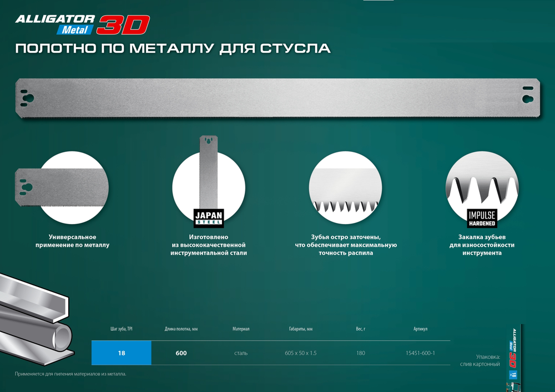Click the caption about высококачественной инструментальной стали
Viewport: 555px width, 392px height.
point(209,245)
